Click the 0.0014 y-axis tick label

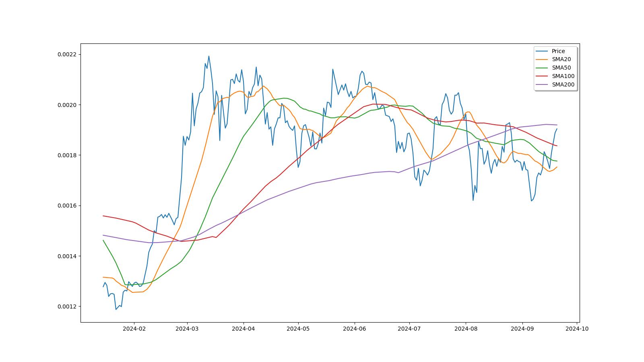(68, 256)
